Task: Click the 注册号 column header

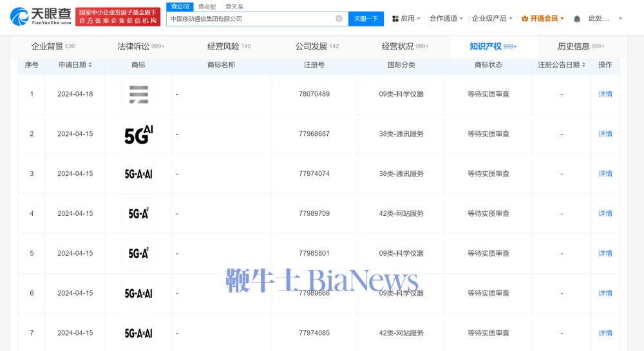Action: point(314,65)
